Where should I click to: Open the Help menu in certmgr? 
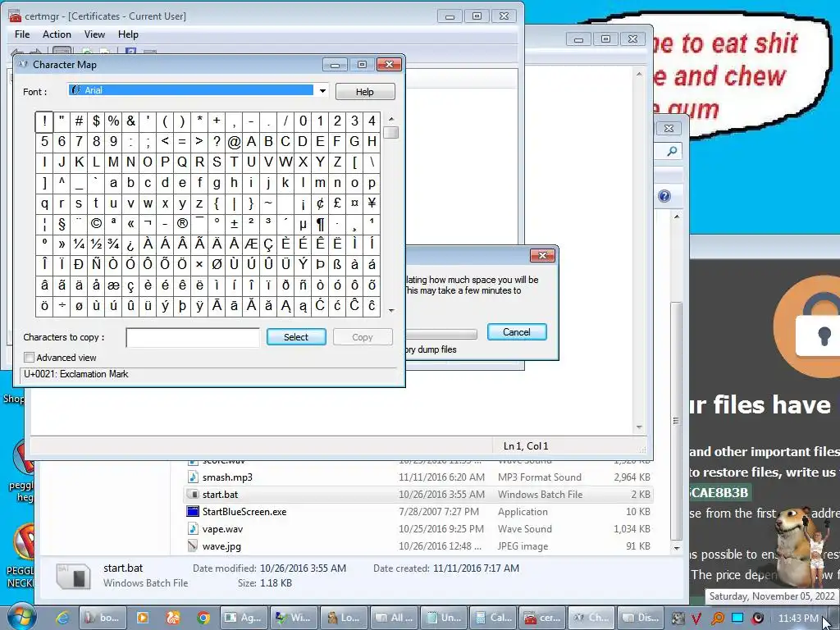pyautogui.click(x=128, y=34)
